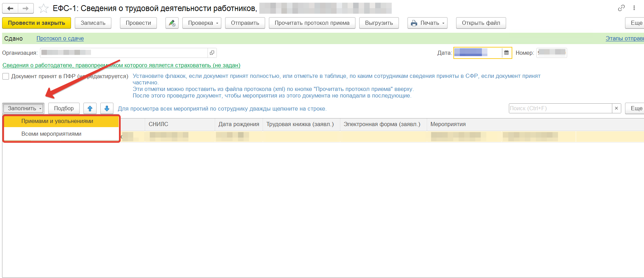
Task: Click 'Провести и закрыть' button
Action: (x=37, y=23)
